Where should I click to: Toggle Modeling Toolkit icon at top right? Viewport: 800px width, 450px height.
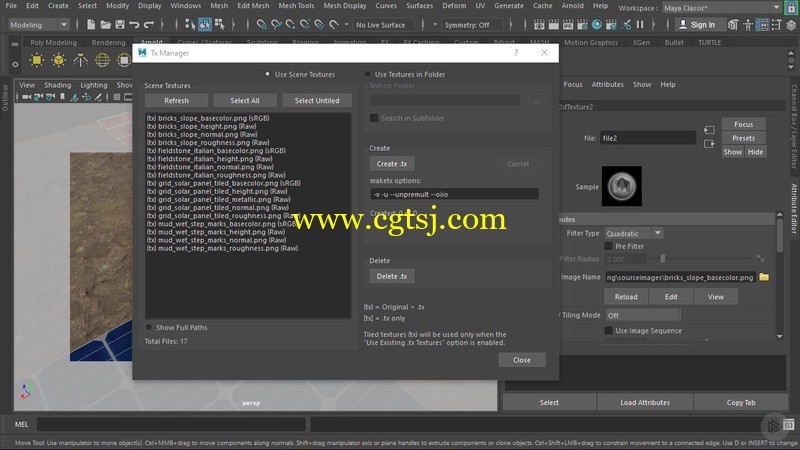tap(733, 24)
